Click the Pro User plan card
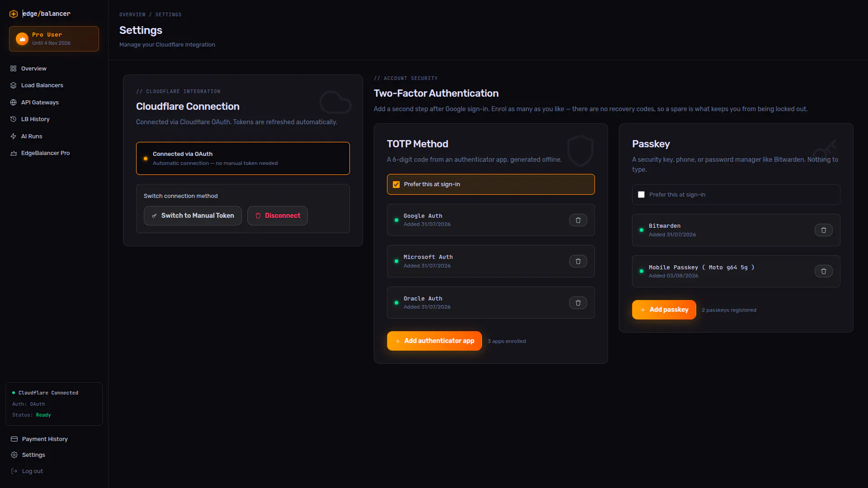868x488 pixels. 54,39
